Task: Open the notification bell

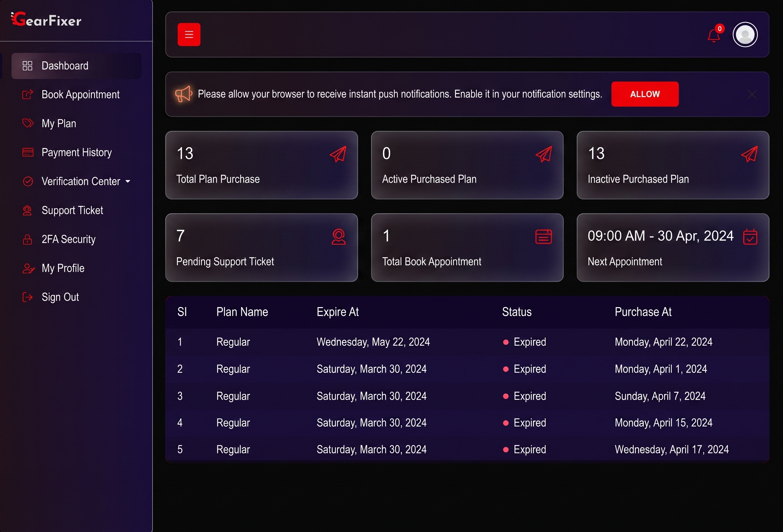Action: [x=713, y=35]
